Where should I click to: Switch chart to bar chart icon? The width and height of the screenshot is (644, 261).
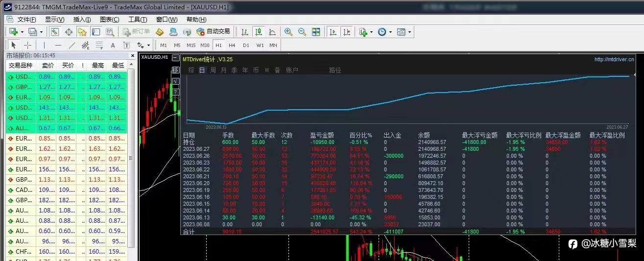(x=245, y=32)
